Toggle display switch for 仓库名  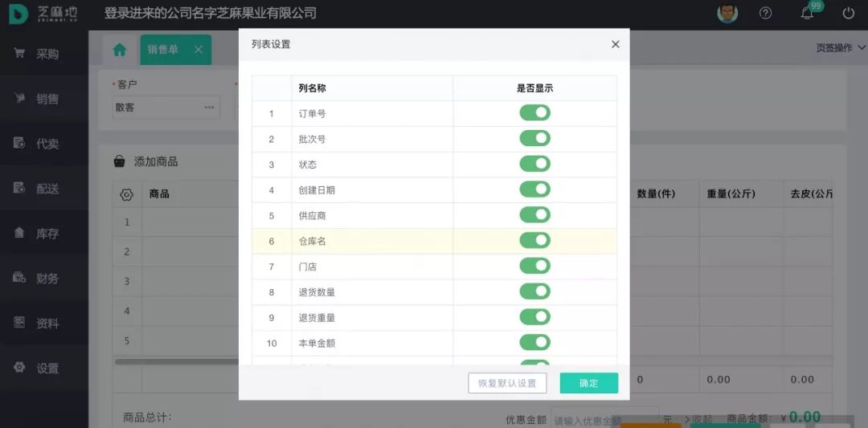click(534, 240)
